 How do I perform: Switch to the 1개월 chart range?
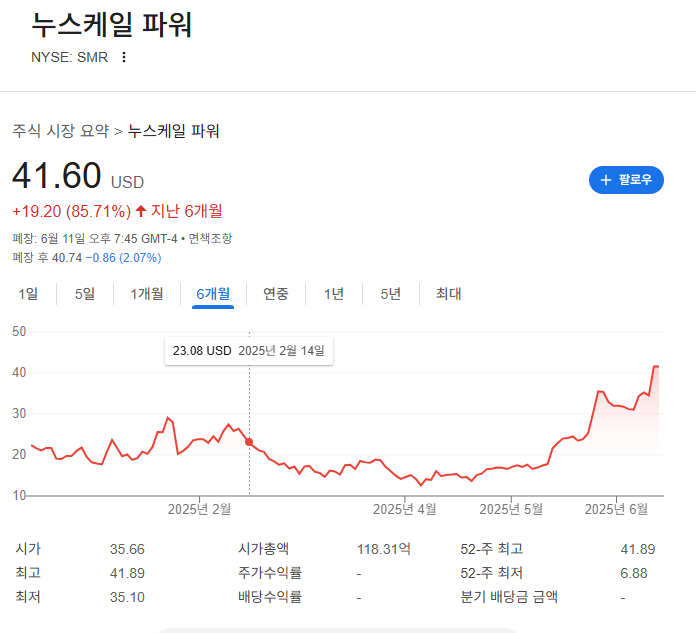pyautogui.click(x=146, y=294)
